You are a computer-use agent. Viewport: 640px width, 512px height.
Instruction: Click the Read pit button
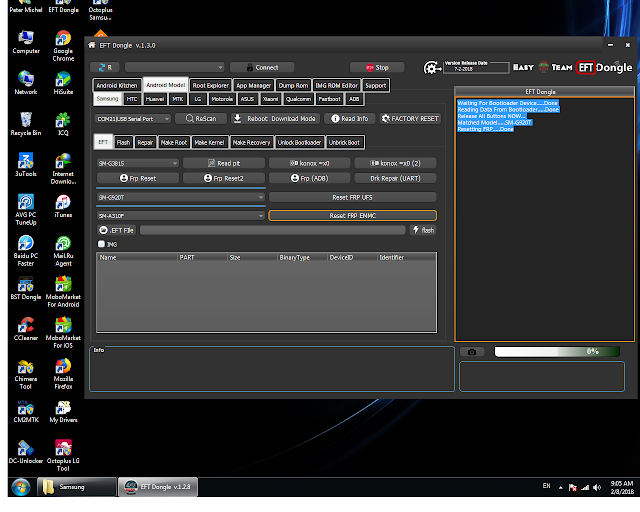coord(224,163)
